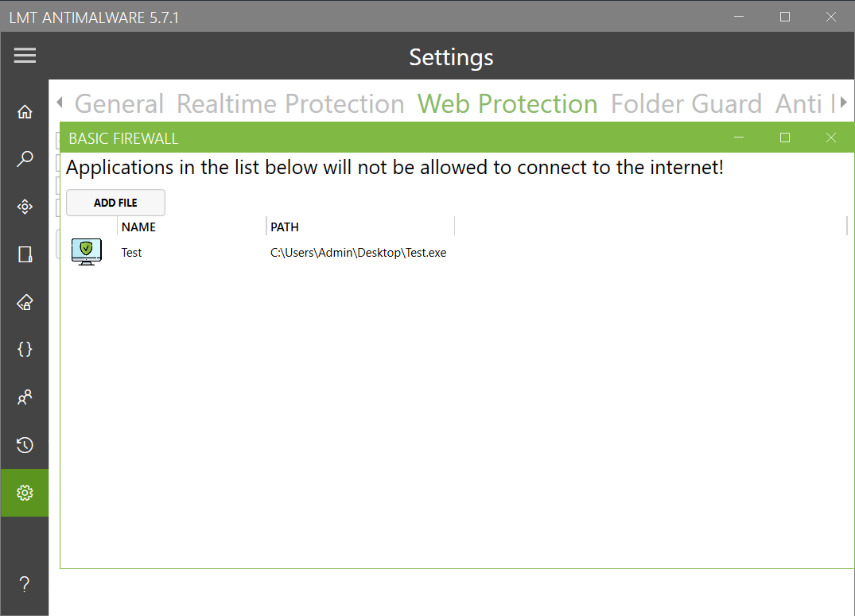Click the Settings gear icon
The height and width of the screenshot is (616, 855).
pyautogui.click(x=25, y=493)
